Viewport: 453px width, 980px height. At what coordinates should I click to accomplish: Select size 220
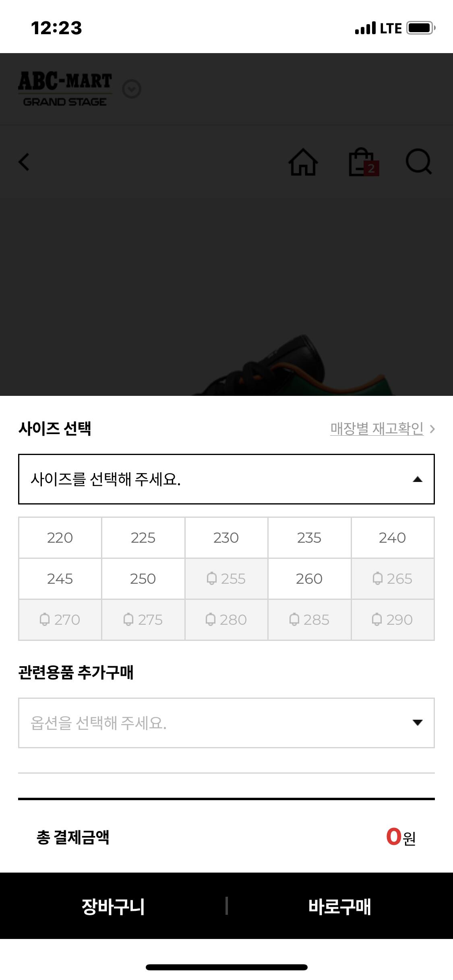point(60,537)
